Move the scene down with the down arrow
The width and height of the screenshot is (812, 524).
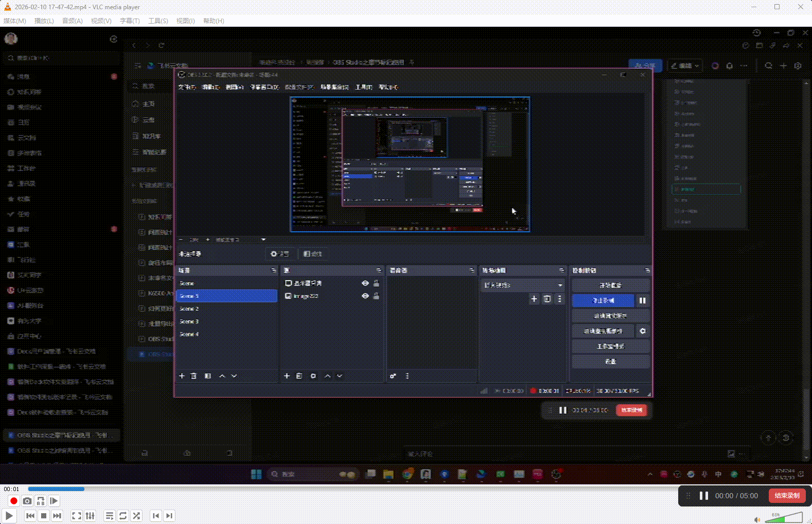(234, 376)
